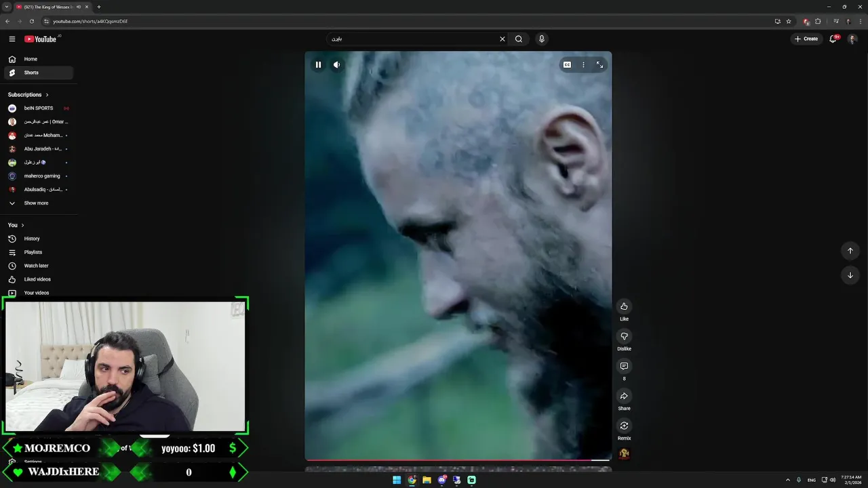This screenshot has height=488, width=868.
Task: Focus the YouTube search box
Action: pyautogui.click(x=414, y=39)
